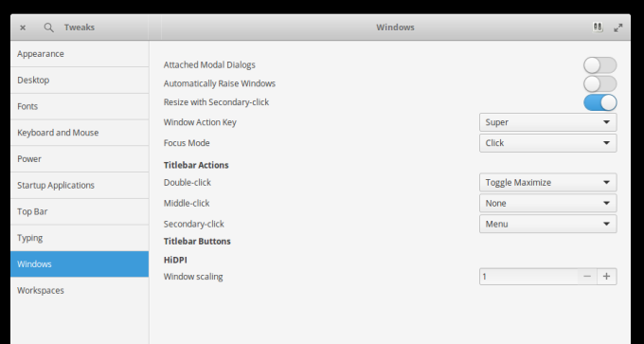This screenshot has height=344, width=644.
Task: Click the Attached Modal Dialogs label
Action: pos(209,65)
